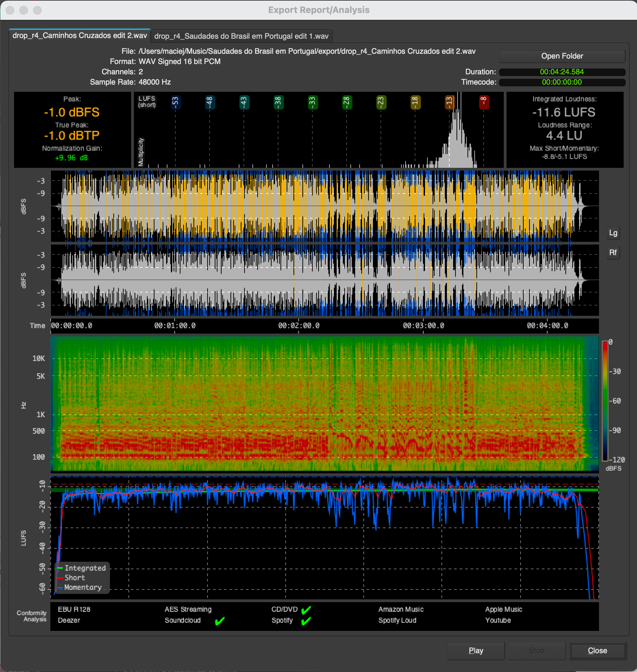The height and width of the screenshot is (672, 637).
Task: Toggle the Lg logarithmic waveform button
Action: tap(613, 233)
